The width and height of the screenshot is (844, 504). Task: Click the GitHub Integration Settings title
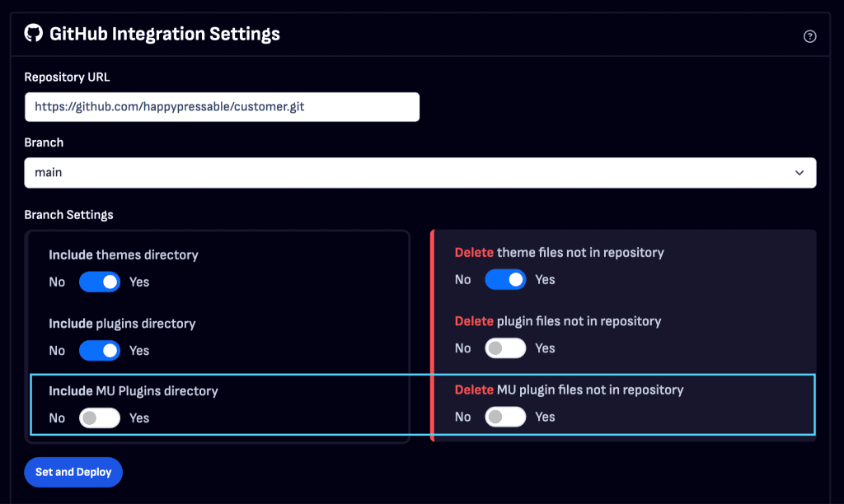coord(163,34)
